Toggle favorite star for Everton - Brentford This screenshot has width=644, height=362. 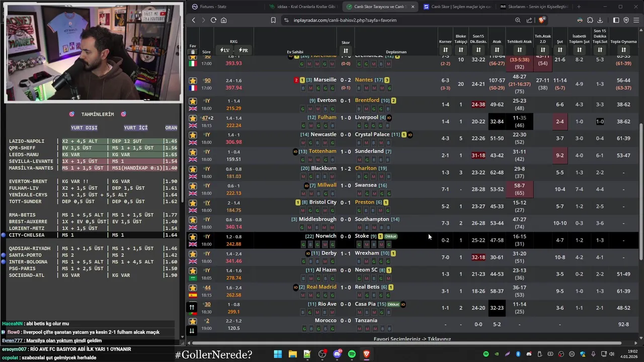(193, 101)
